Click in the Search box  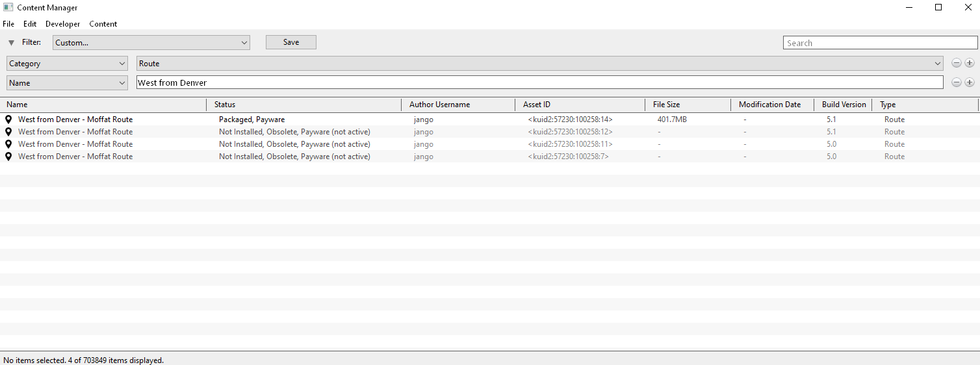(880, 43)
